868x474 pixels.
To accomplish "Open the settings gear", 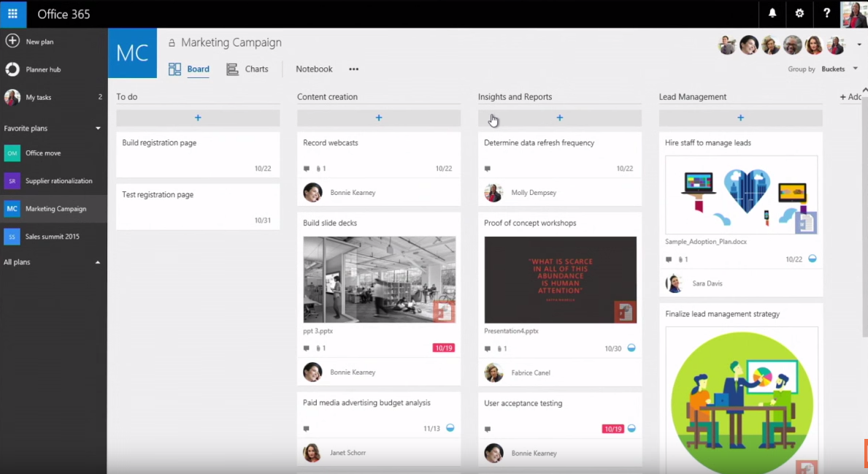I will (799, 13).
